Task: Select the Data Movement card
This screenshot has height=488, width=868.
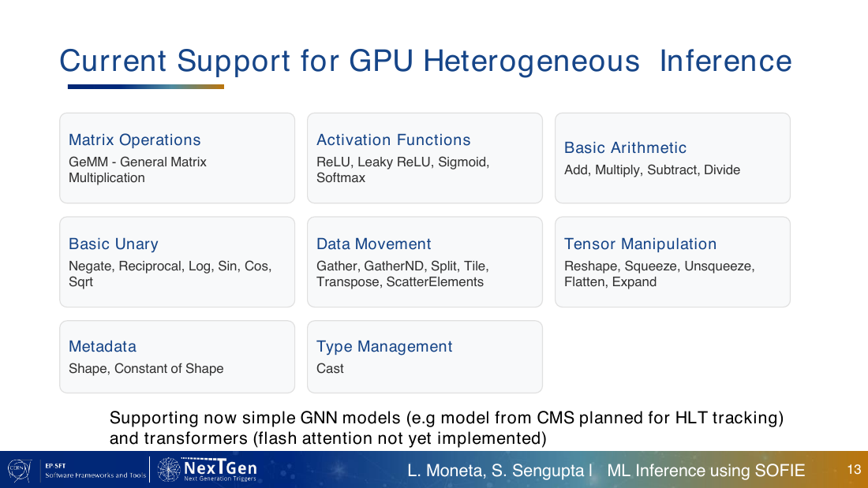Action: click(425, 262)
